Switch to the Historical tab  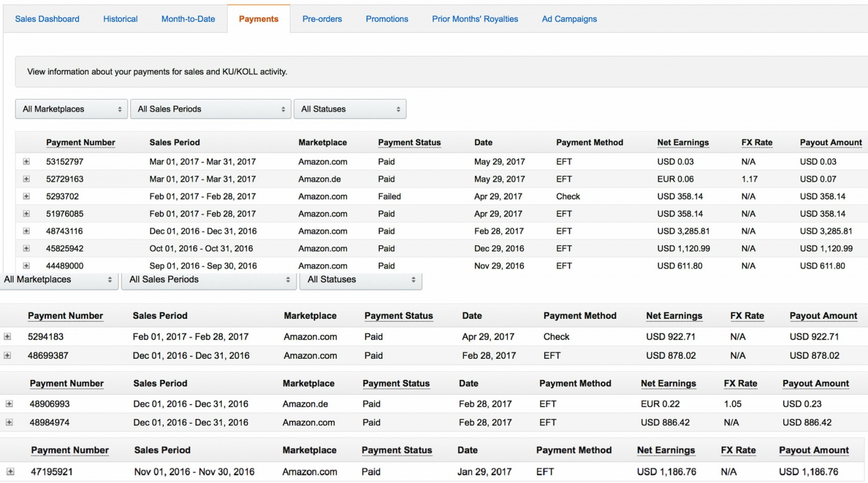coord(120,19)
